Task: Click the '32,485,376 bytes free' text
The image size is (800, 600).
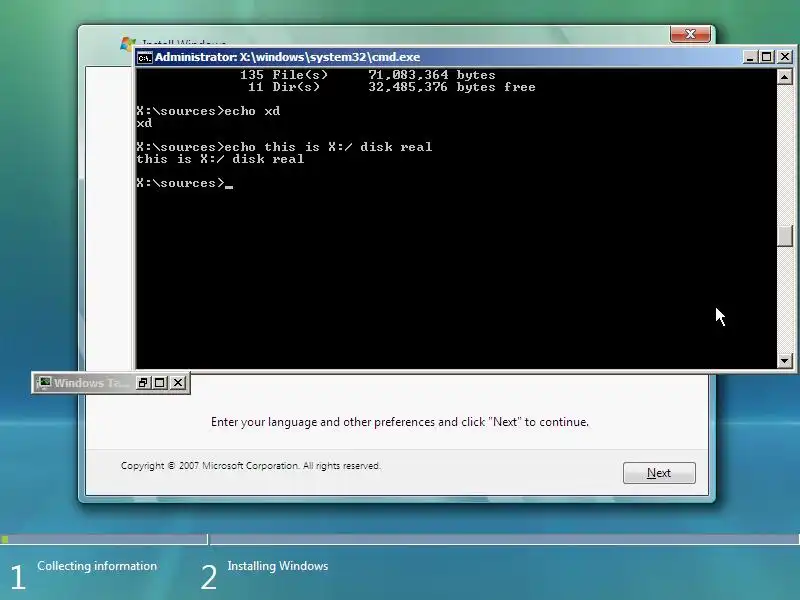Action: coord(452,87)
